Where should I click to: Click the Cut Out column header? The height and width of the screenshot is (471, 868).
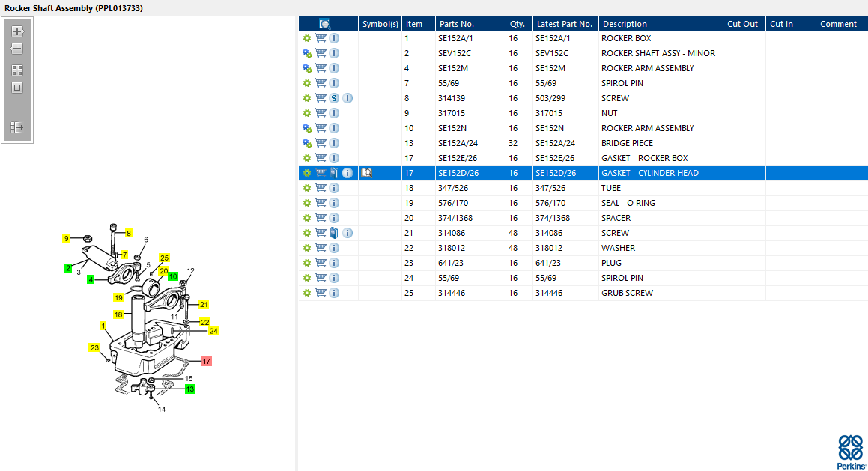click(x=744, y=24)
